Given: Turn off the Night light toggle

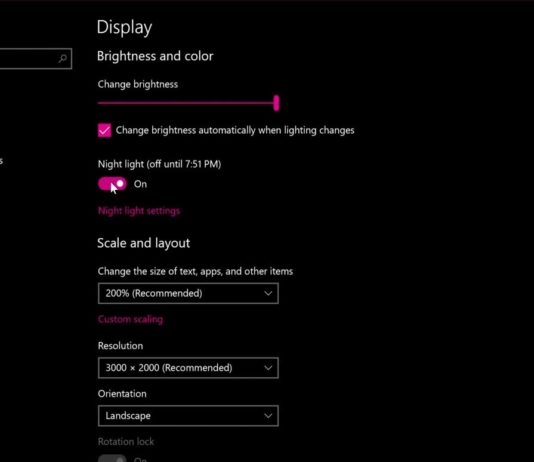Looking at the screenshot, I should click(112, 184).
